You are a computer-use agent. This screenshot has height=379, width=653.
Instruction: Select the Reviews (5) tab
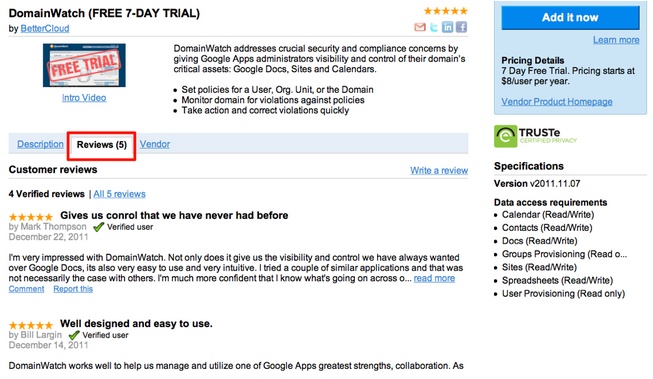[102, 145]
